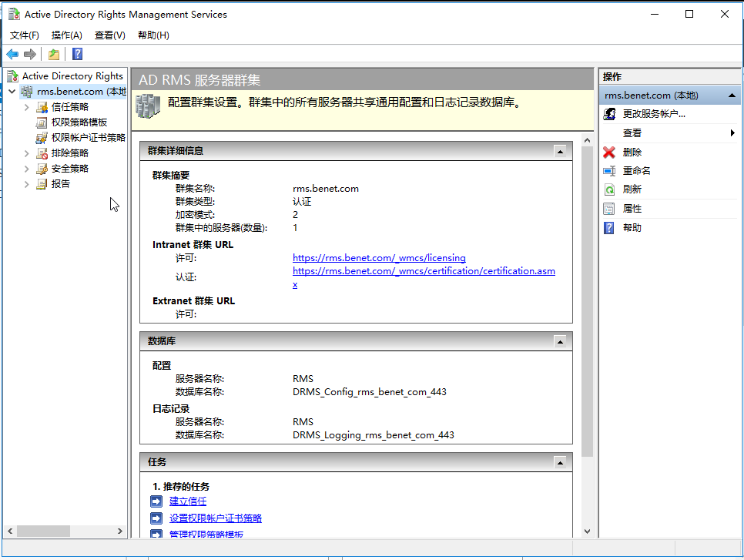Click the 群集类型 value 认证
Viewport: 744px width, 560px height.
click(x=302, y=202)
